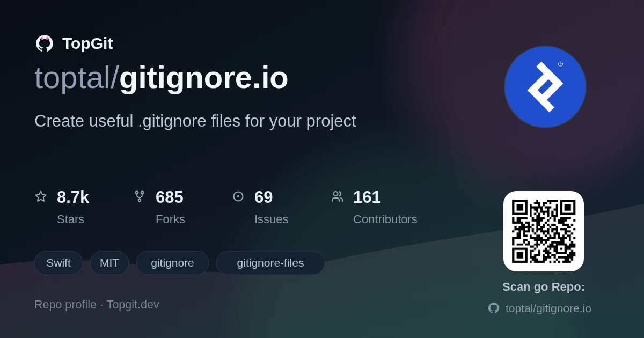Click the Contributors label

pyautogui.click(x=385, y=219)
